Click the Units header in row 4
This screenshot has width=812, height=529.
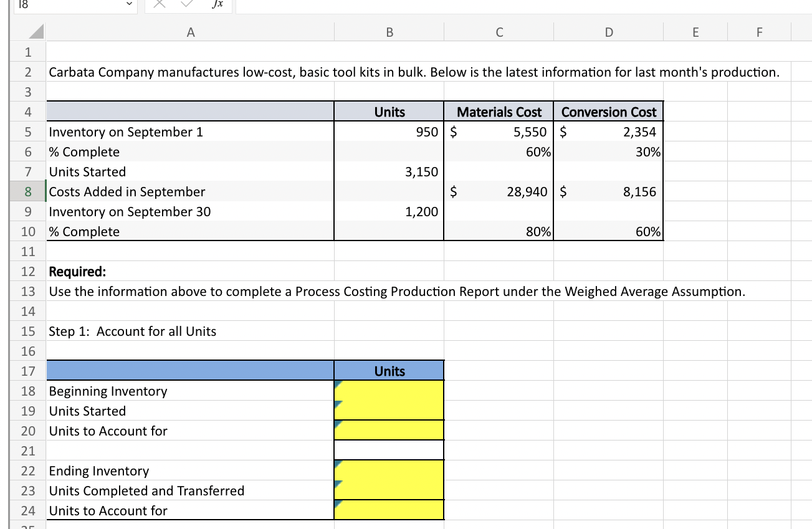[389, 112]
